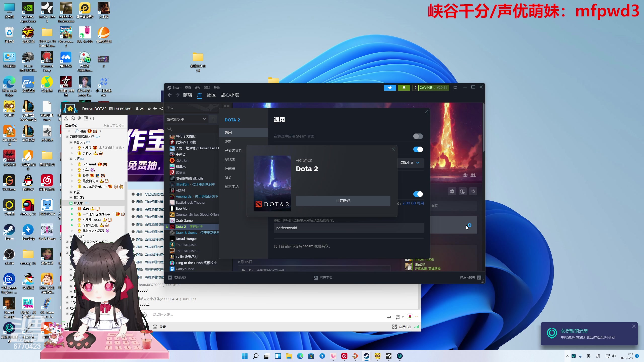Image resolution: width=644 pixels, height=362 pixels.
Task: Open the 查看 menu in Steam
Action: (188, 87)
